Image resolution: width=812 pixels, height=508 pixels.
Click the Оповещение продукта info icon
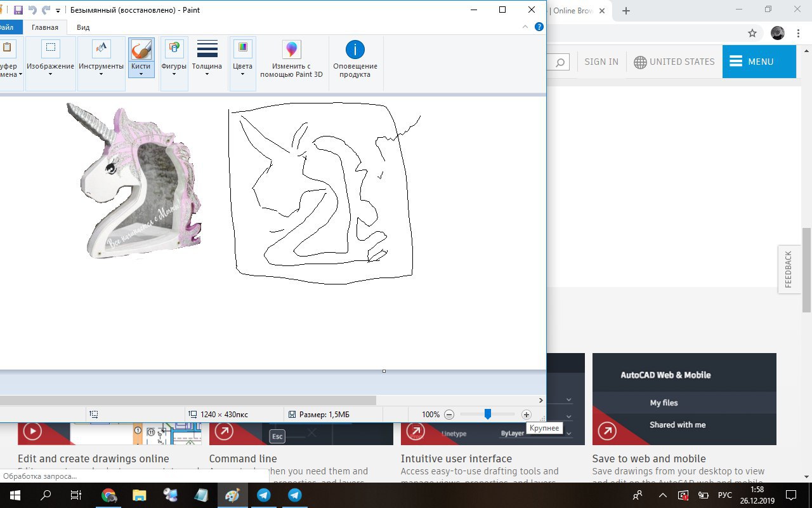coord(355,50)
